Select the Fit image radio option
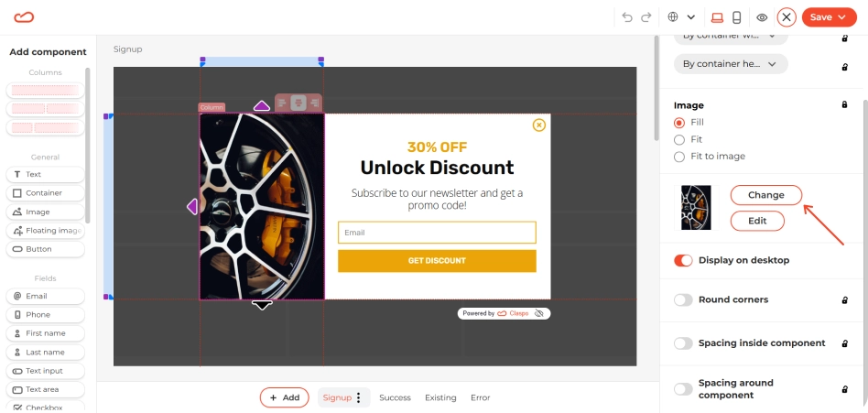 click(x=679, y=139)
